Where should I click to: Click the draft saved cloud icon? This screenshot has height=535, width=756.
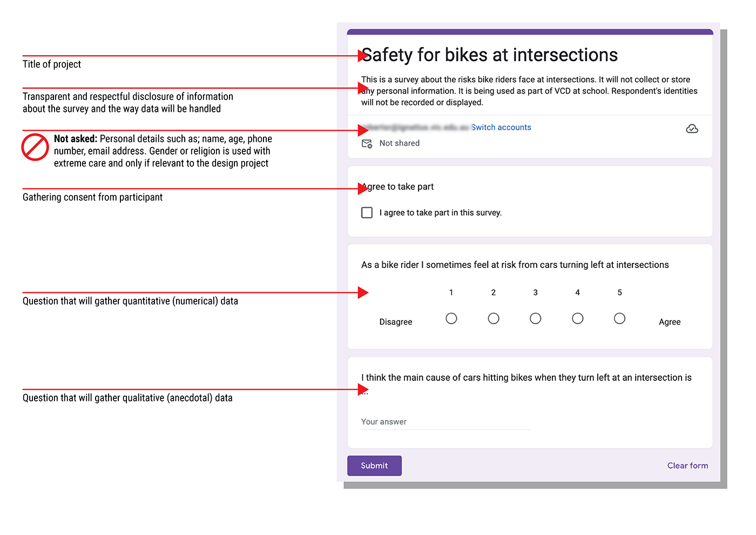pos(692,129)
